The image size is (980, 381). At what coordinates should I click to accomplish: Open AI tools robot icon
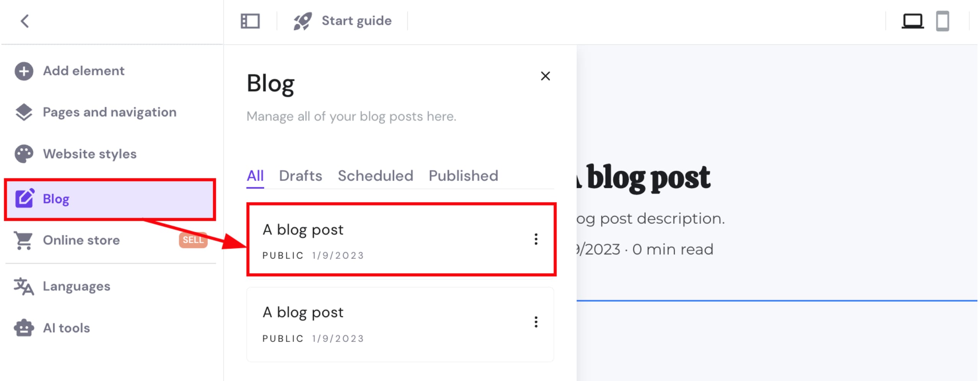pos(24,328)
